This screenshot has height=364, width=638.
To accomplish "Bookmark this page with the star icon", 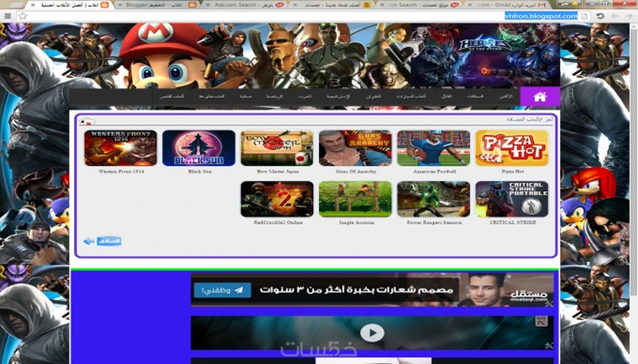I will click(x=23, y=16).
